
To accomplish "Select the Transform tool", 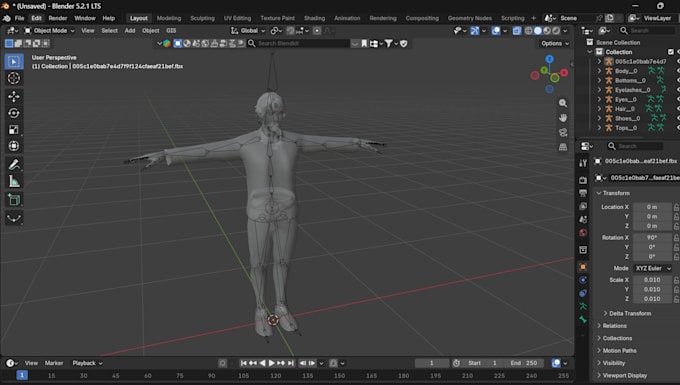I will click(x=14, y=146).
